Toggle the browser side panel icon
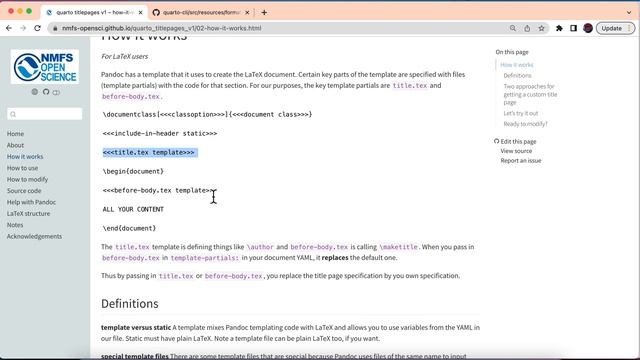Screen dimensions: 640x360 pos(573,28)
